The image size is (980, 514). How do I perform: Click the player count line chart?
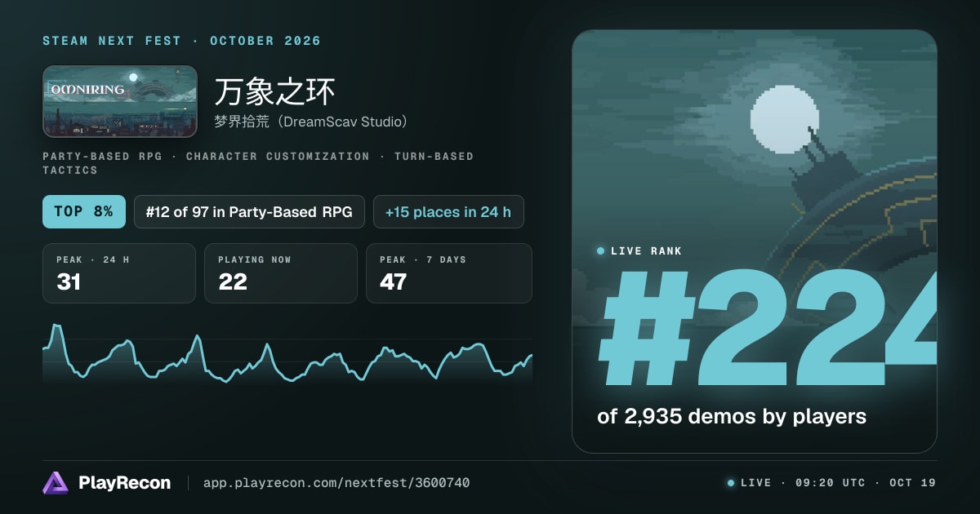pos(287,353)
